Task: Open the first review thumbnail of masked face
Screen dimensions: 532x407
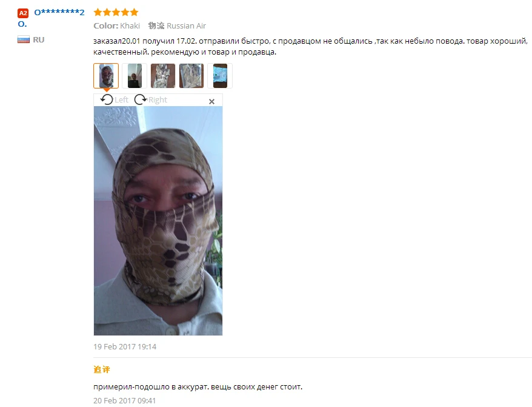Action: tap(106, 76)
